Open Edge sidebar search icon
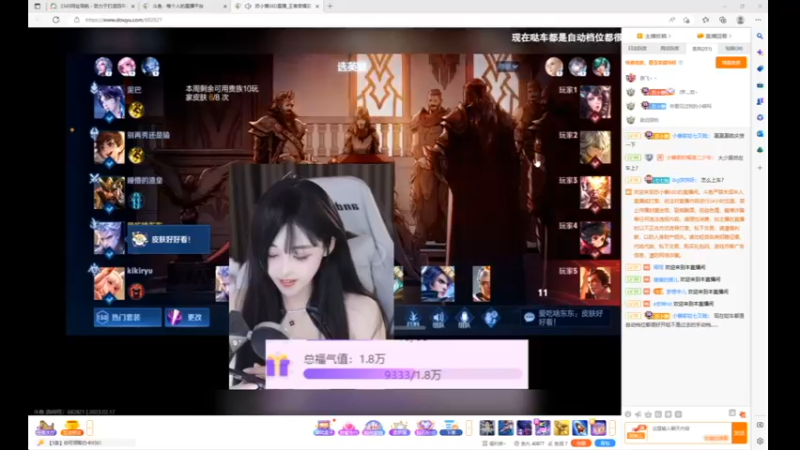 pyautogui.click(x=760, y=36)
